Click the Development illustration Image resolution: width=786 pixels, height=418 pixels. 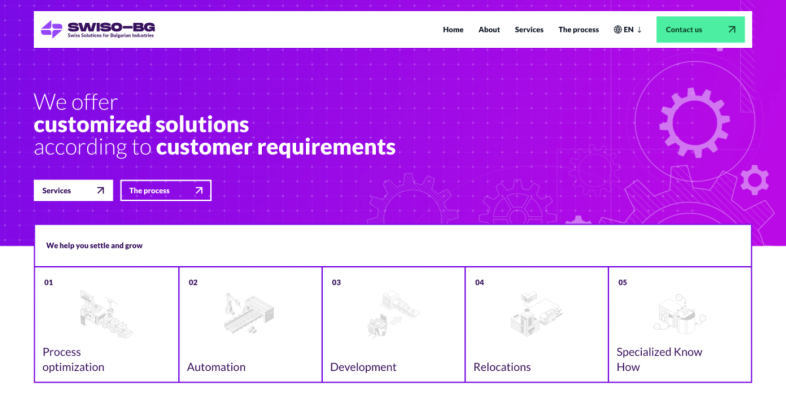click(393, 314)
